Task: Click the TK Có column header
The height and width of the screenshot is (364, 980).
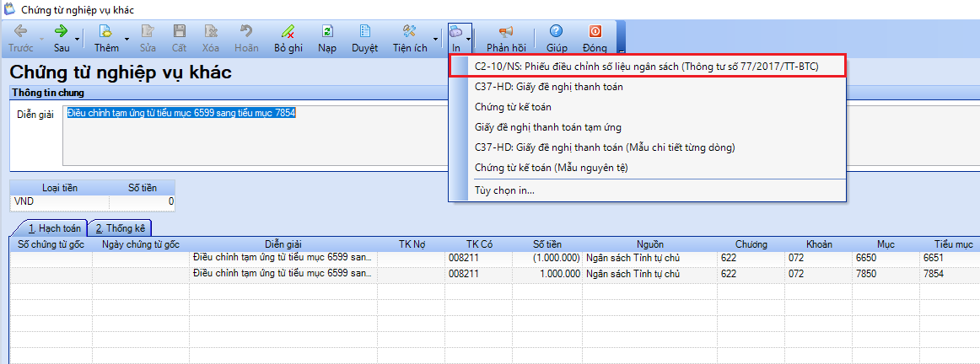Action: [x=479, y=244]
